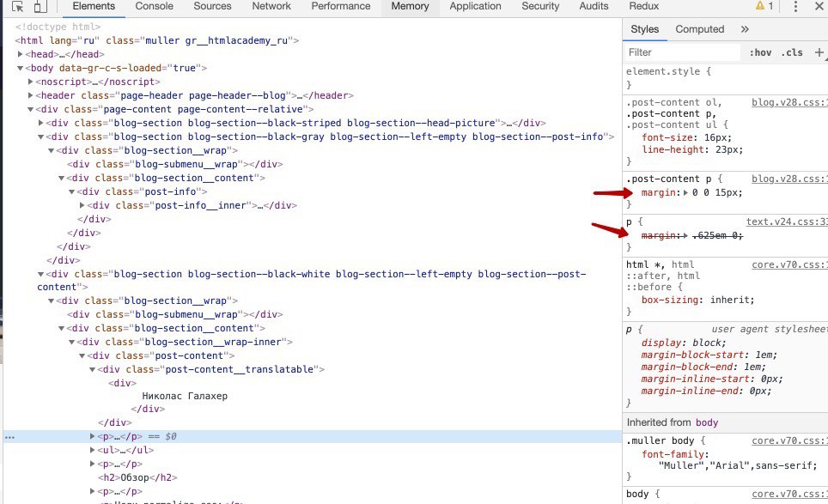The height and width of the screenshot is (504, 828).
Task: Switch to the Elements tab
Action: [x=94, y=6]
